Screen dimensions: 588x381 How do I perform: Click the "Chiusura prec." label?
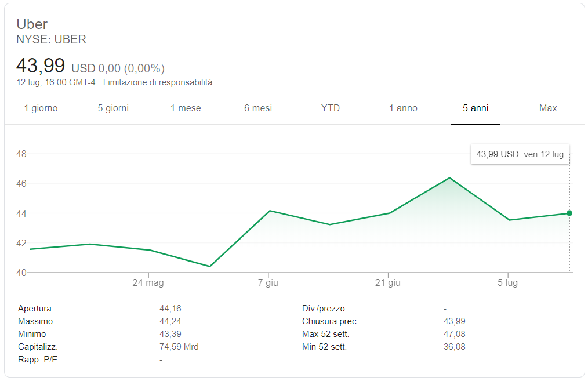tap(331, 321)
